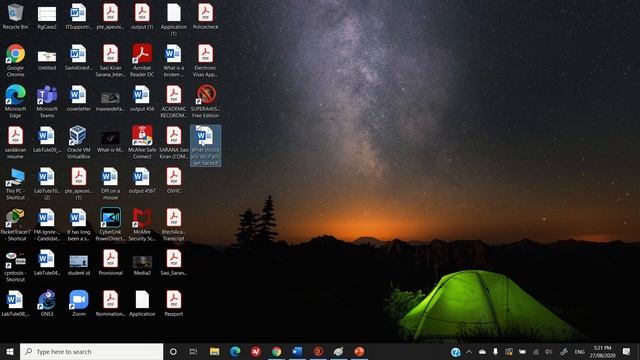Click the 'Type here to search' box

(x=91, y=351)
